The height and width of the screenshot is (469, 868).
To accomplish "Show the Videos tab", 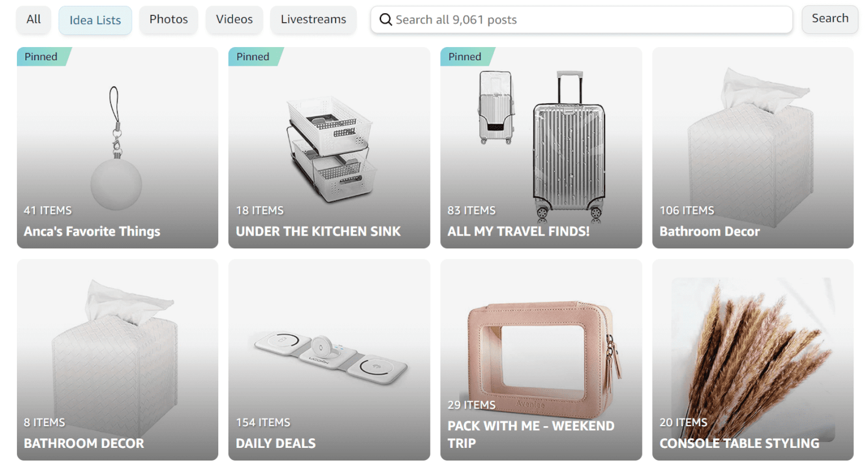I will coord(234,19).
